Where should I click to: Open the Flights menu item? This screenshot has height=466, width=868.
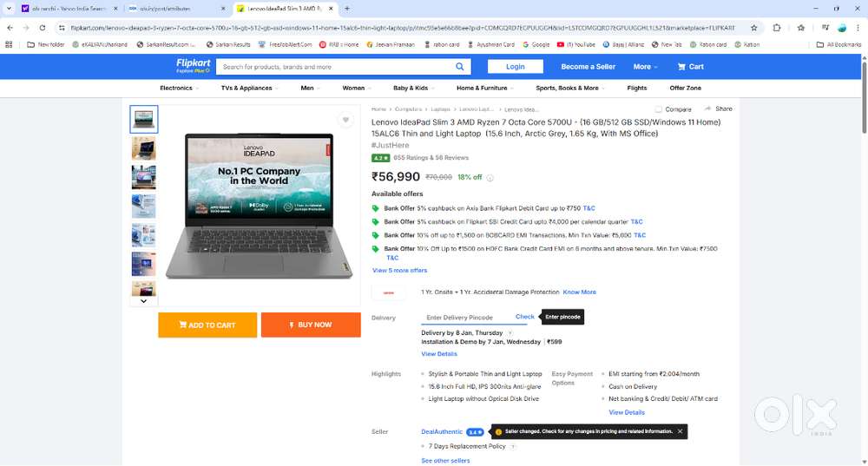[x=636, y=88]
